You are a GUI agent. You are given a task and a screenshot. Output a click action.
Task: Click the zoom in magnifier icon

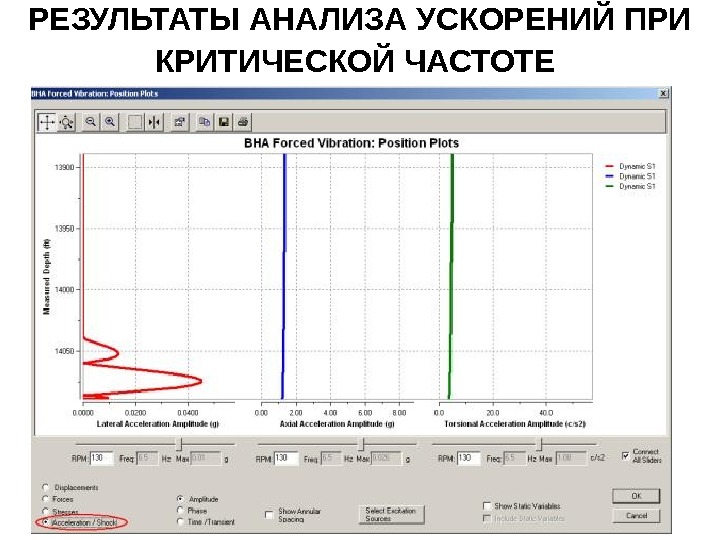click(110, 122)
